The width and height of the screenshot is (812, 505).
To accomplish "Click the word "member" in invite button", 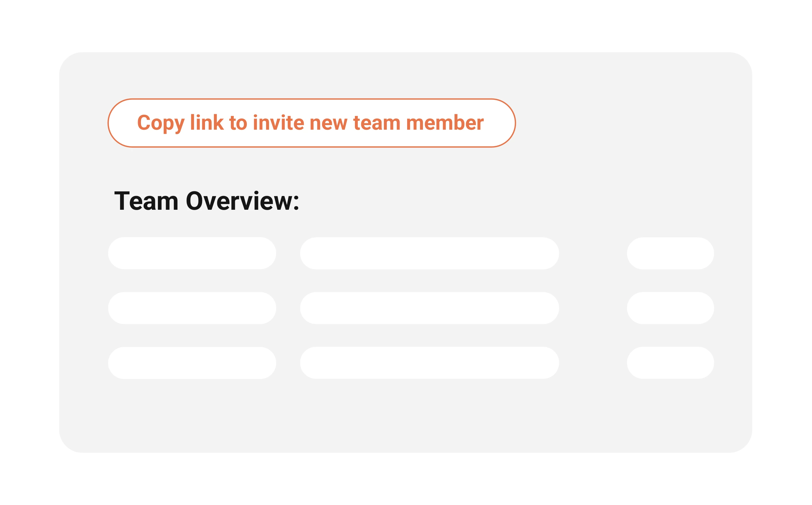I will click(x=445, y=123).
